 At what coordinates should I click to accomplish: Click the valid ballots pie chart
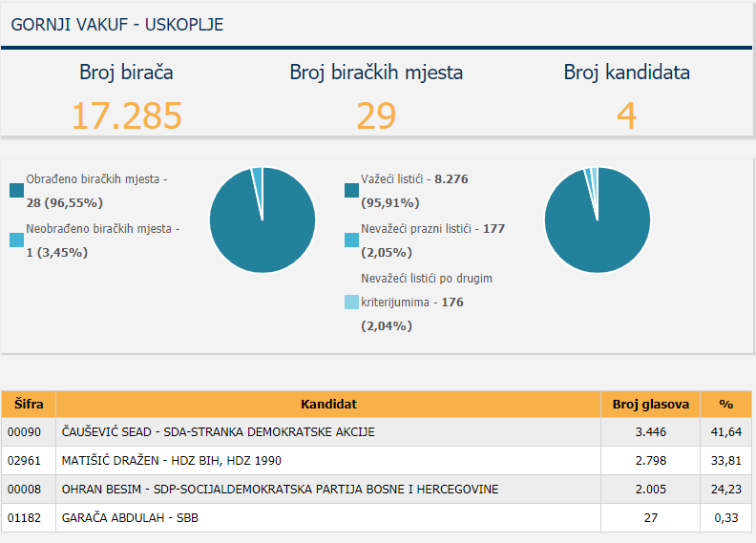pos(598,220)
